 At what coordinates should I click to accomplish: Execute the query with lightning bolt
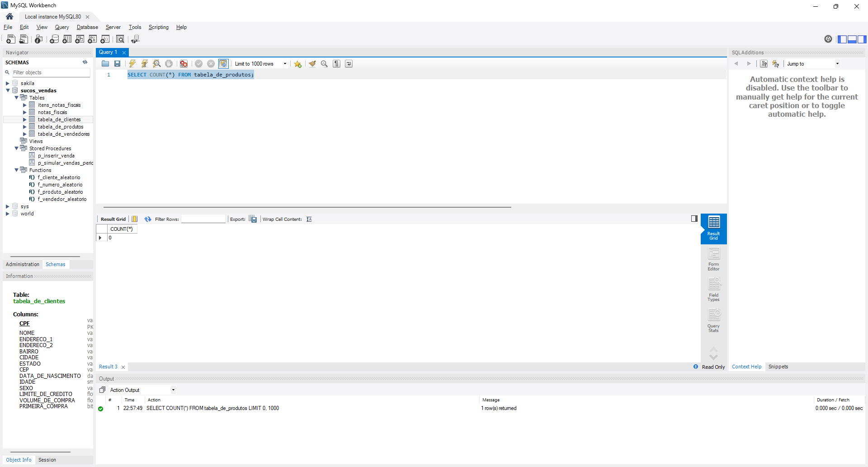click(132, 64)
